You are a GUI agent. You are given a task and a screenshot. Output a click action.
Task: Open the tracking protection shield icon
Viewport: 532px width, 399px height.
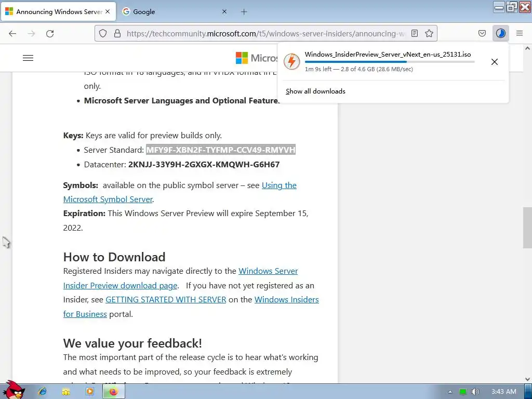pyautogui.click(x=103, y=33)
